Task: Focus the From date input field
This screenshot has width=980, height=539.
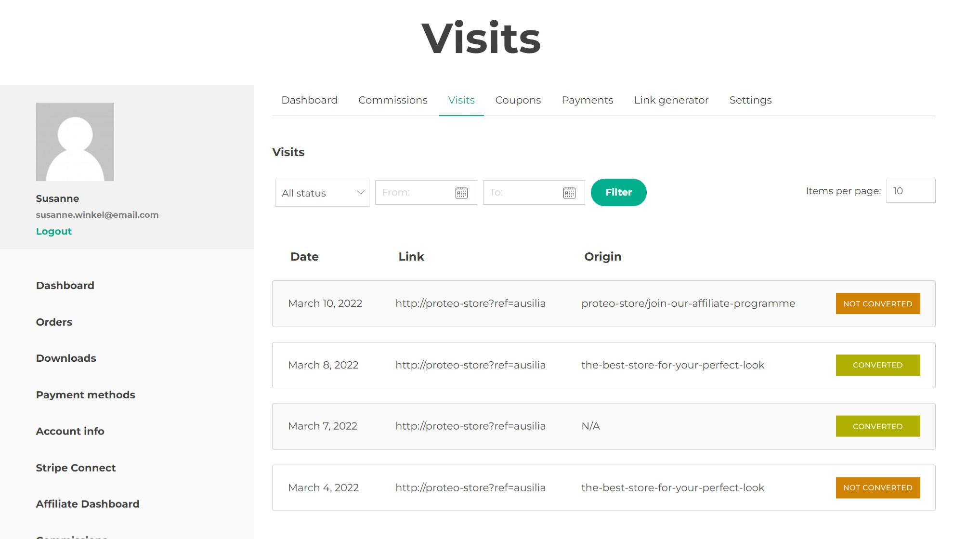Action: pyautogui.click(x=426, y=193)
